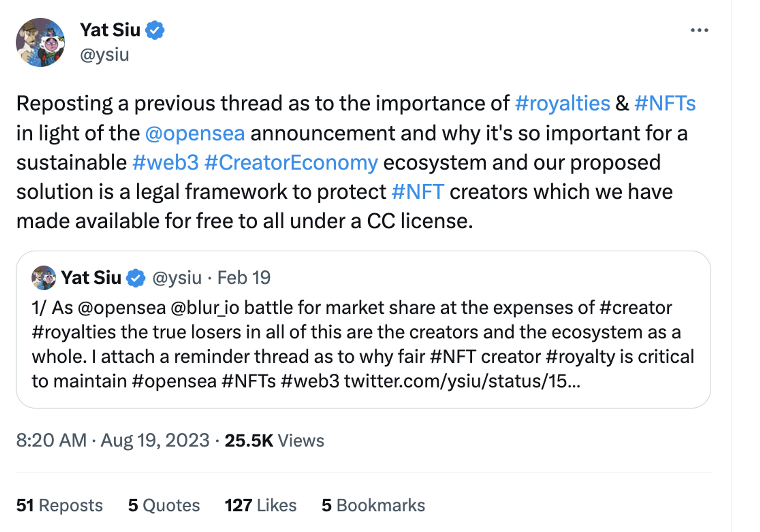Click the blue #NFT hashtag before creators
This screenshot has width=760, height=532.
(x=418, y=192)
